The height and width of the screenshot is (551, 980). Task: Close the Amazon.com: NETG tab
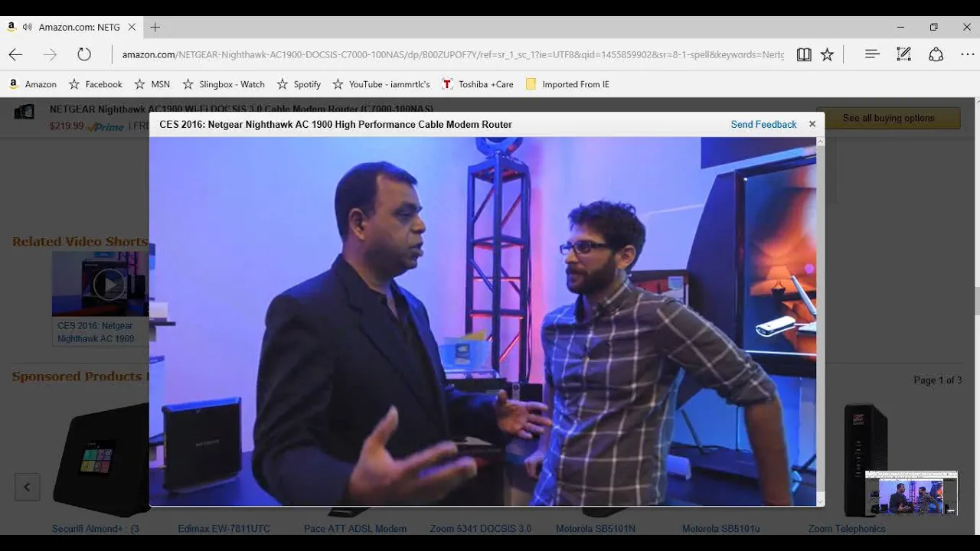pos(132,27)
